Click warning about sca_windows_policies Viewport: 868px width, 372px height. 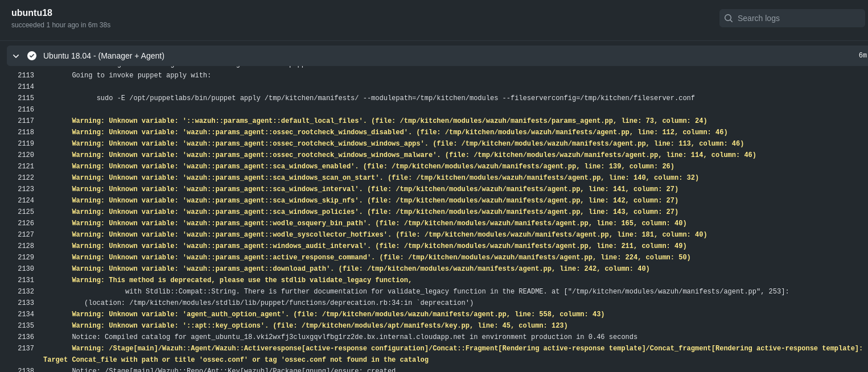point(375,212)
